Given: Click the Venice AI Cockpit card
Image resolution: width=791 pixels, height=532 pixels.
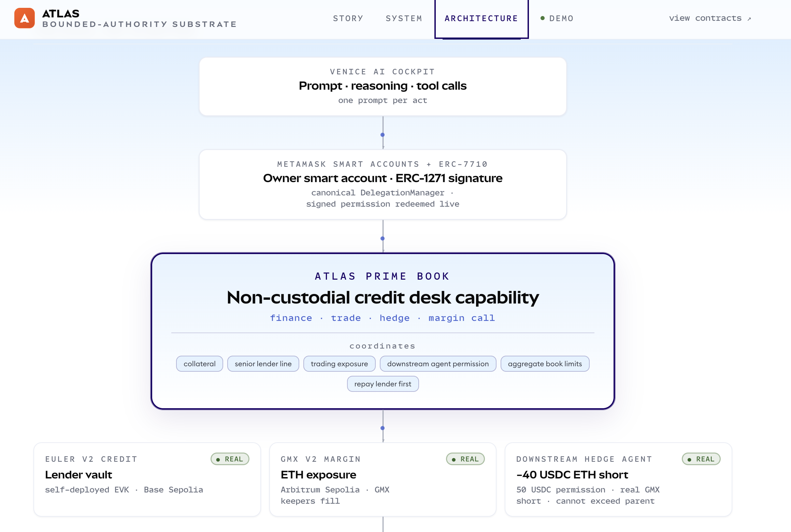Looking at the screenshot, I should coord(383,86).
